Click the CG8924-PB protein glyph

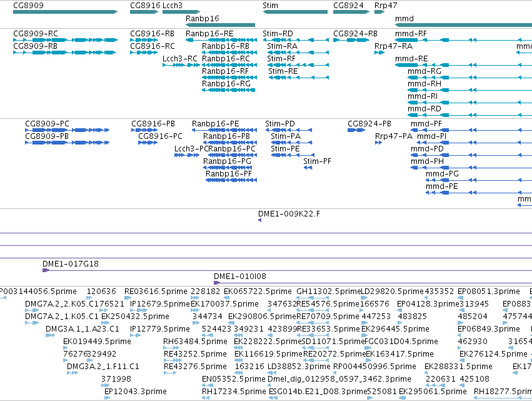click(356, 130)
